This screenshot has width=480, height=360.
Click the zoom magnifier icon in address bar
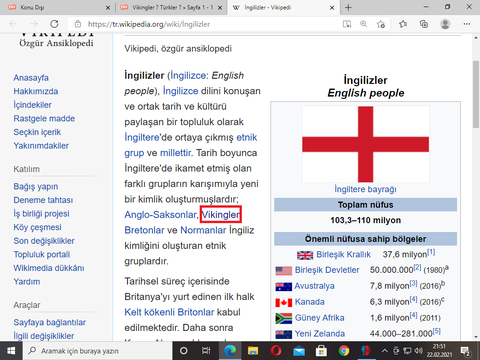[363, 24]
